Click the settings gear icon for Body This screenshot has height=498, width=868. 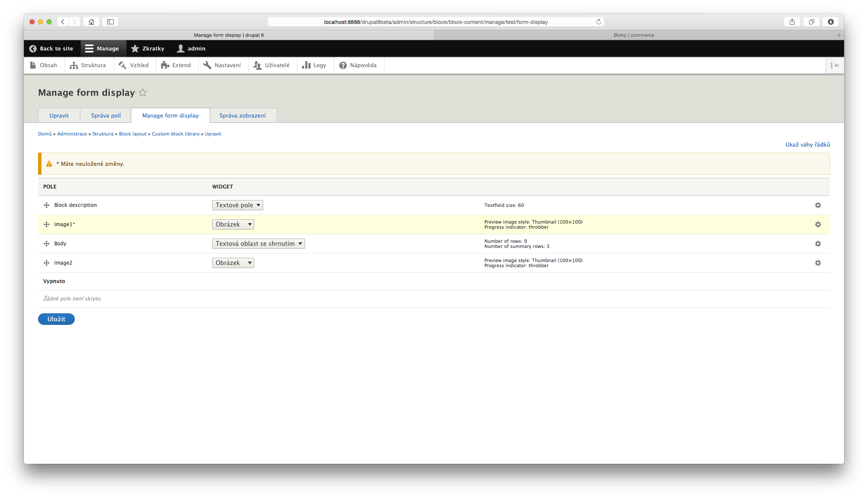818,243
